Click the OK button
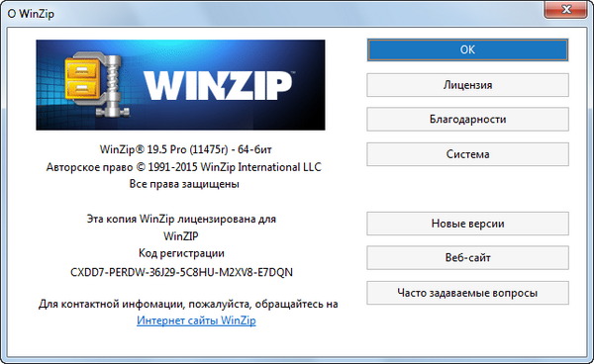Image resolution: width=594 pixels, height=364 pixels. (x=467, y=49)
